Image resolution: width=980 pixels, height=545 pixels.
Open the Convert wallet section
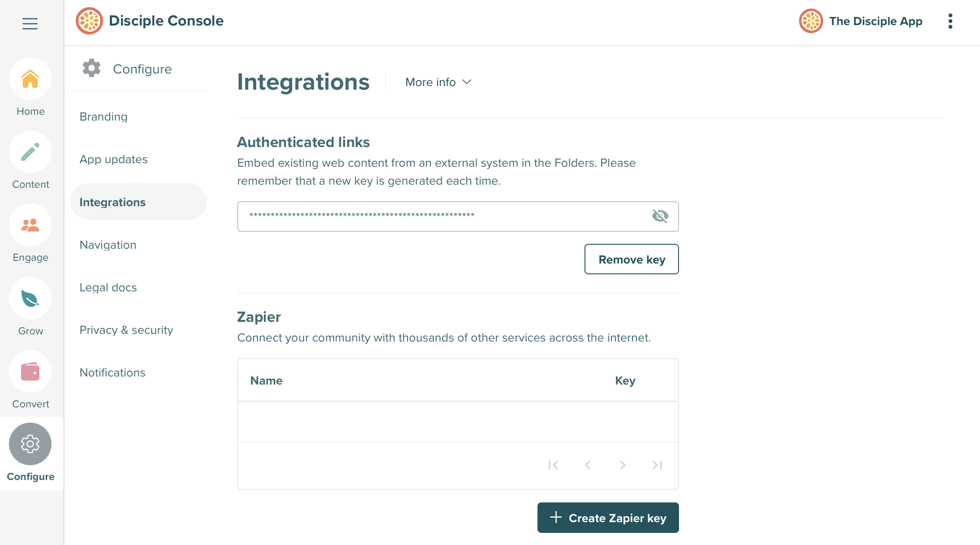click(x=30, y=371)
